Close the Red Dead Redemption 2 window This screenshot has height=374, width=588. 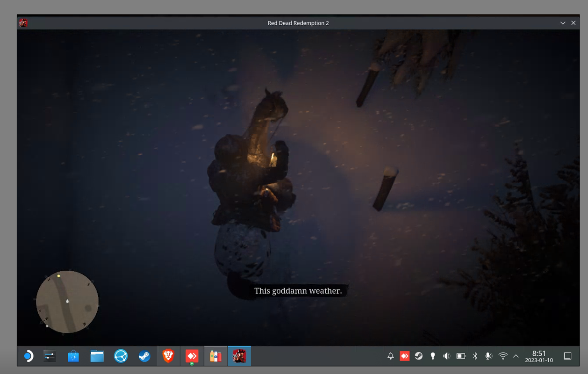[574, 23]
